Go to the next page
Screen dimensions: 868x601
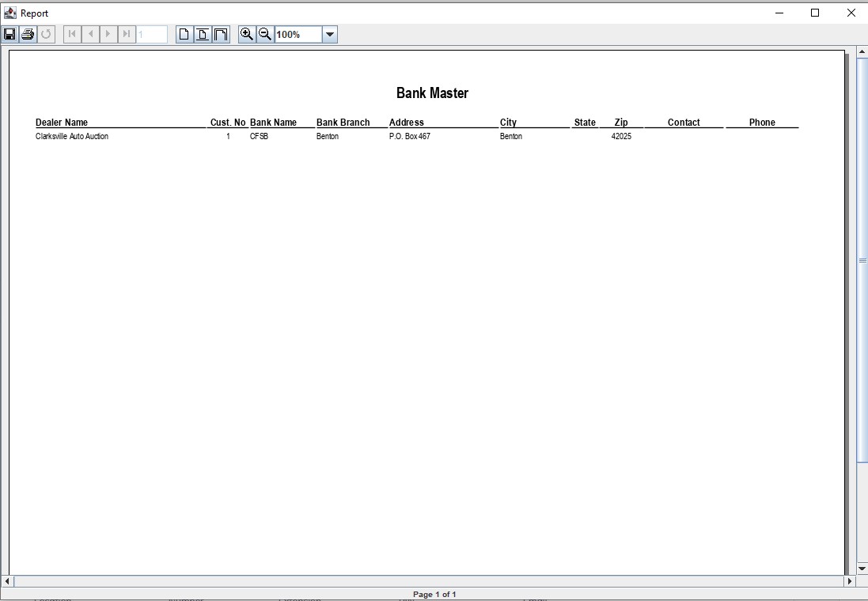[x=108, y=34]
